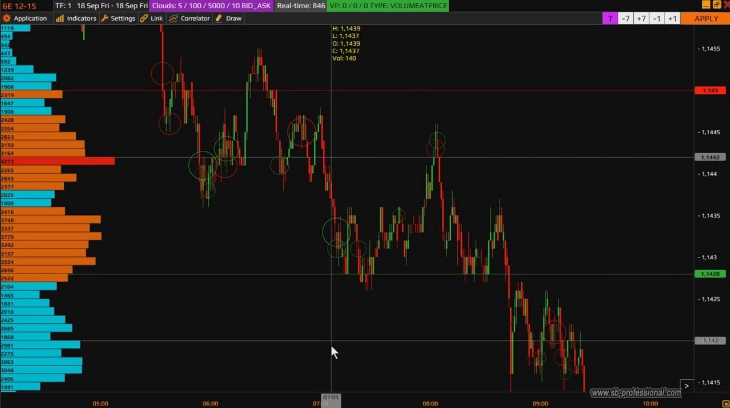Click the Link chain tool
Viewport: 730px width, 408px height.
point(152,18)
